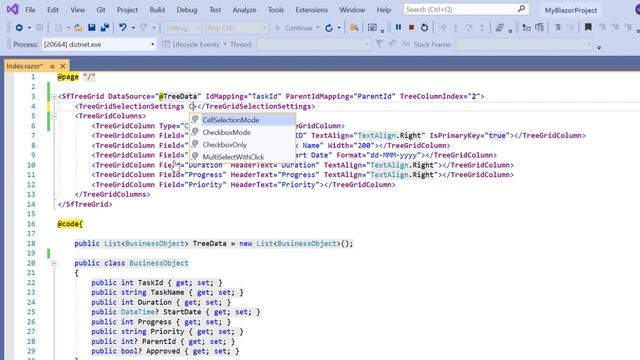Screen dimensions: 640x360
Task: Open the Analyze menu
Action: pyautogui.click(x=244, y=10)
